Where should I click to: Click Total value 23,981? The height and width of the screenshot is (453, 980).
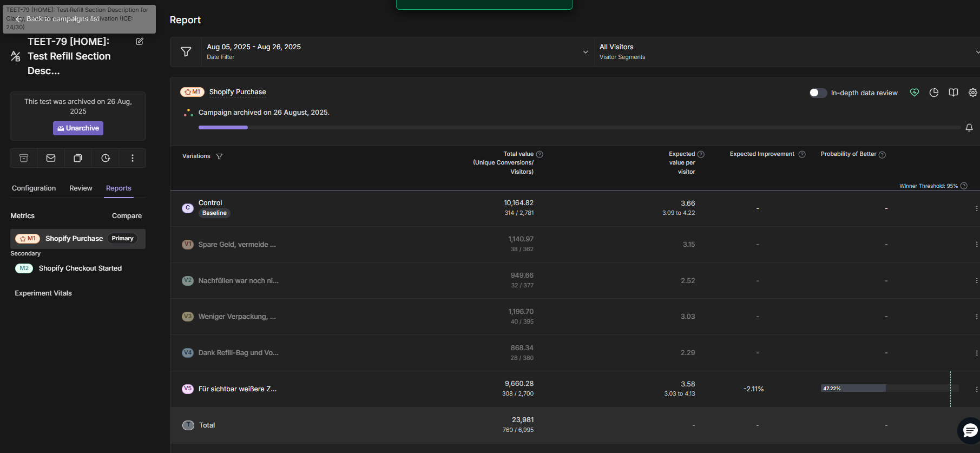(523, 420)
